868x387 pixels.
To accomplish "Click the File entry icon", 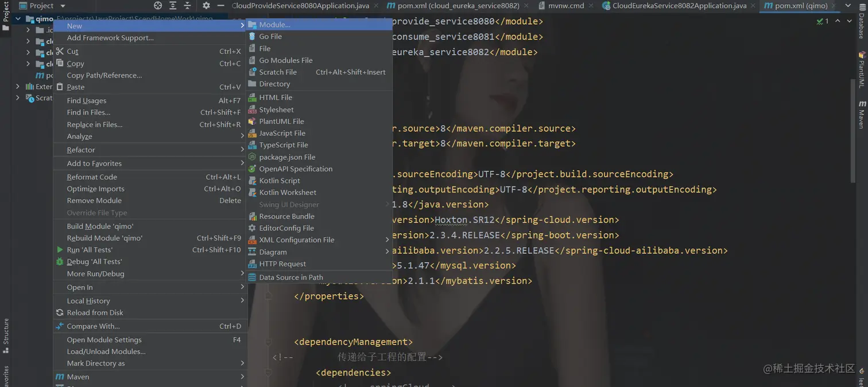I will [252, 48].
